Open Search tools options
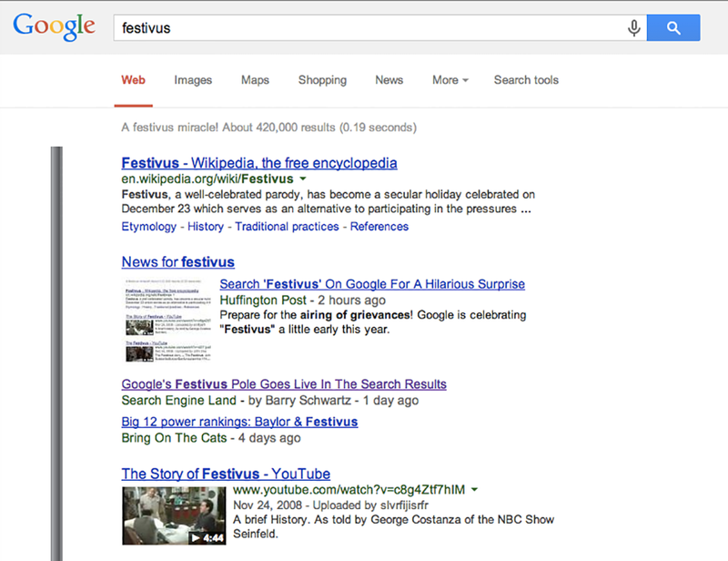This screenshot has height=561, width=728. click(x=526, y=80)
